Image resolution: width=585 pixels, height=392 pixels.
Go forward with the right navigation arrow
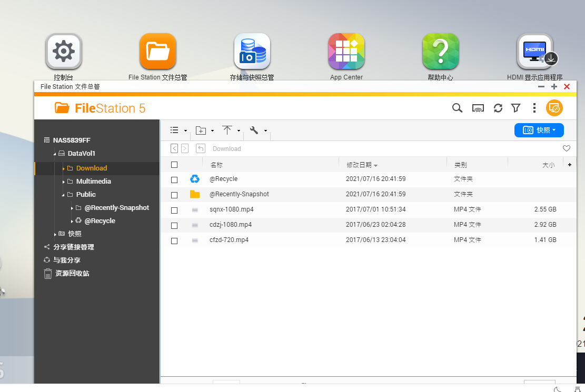pos(185,148)
